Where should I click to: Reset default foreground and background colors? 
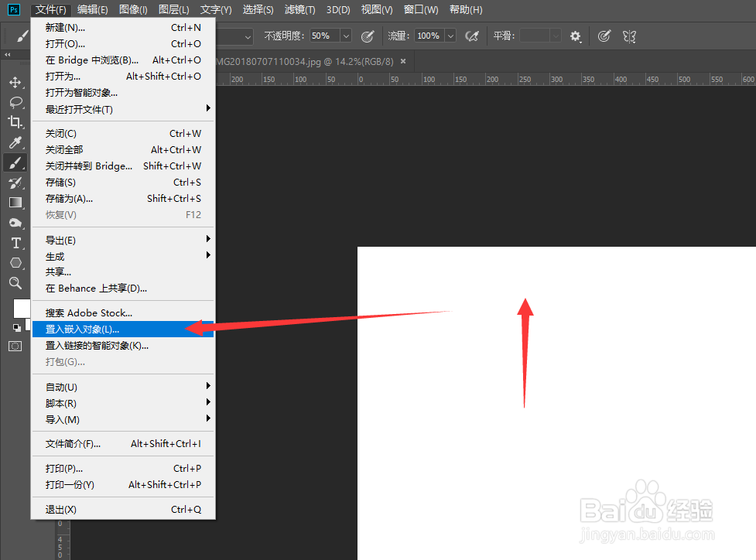point(17,328)
